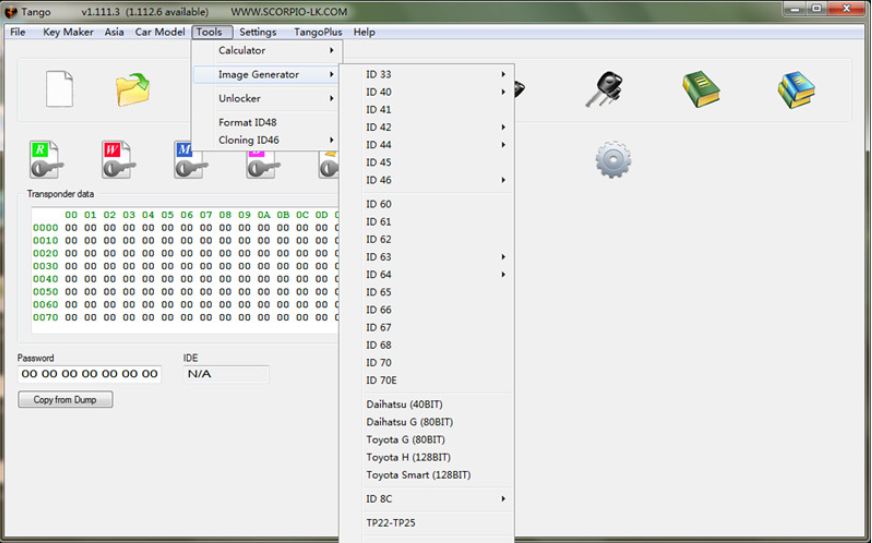Click the car keys icon

click(605, 89)
